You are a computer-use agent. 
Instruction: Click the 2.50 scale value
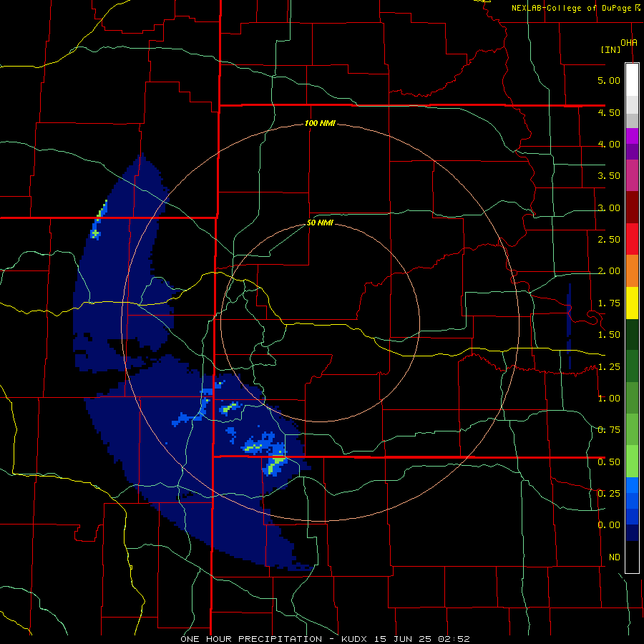point(609,240)
